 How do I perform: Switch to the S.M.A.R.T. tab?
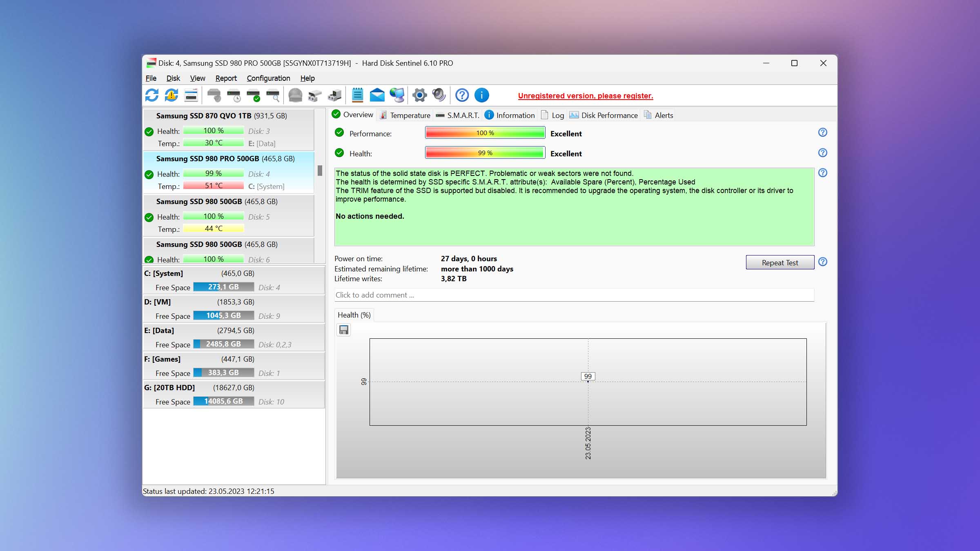pos(458,115)
